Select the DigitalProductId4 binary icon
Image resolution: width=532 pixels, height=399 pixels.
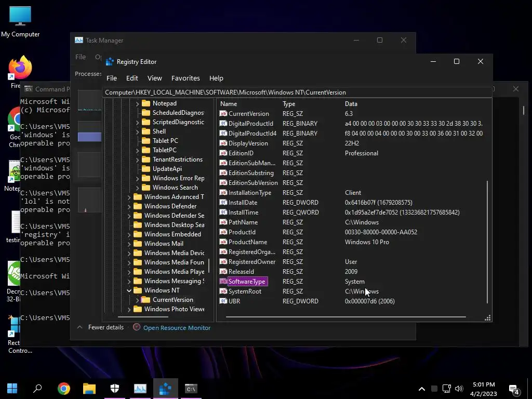[223, 133]
